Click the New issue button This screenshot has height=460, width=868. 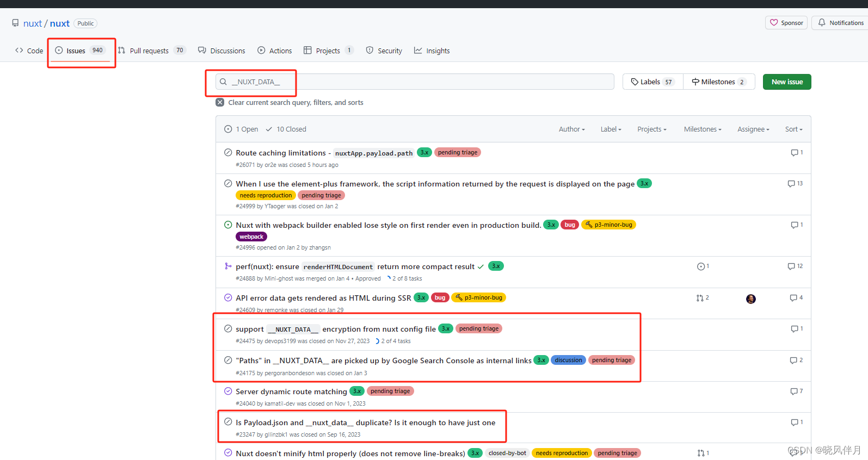pos(787,82)
